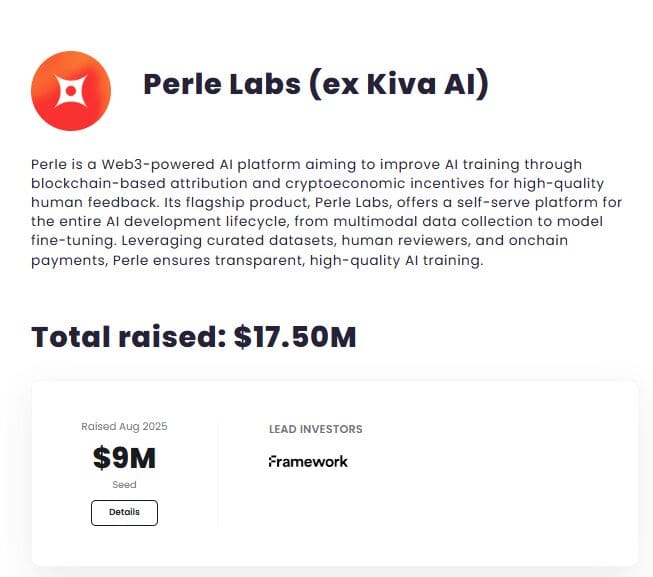Click the orange Perle Labs logo
The image size is (653, 577).
(x=71, y=91)
